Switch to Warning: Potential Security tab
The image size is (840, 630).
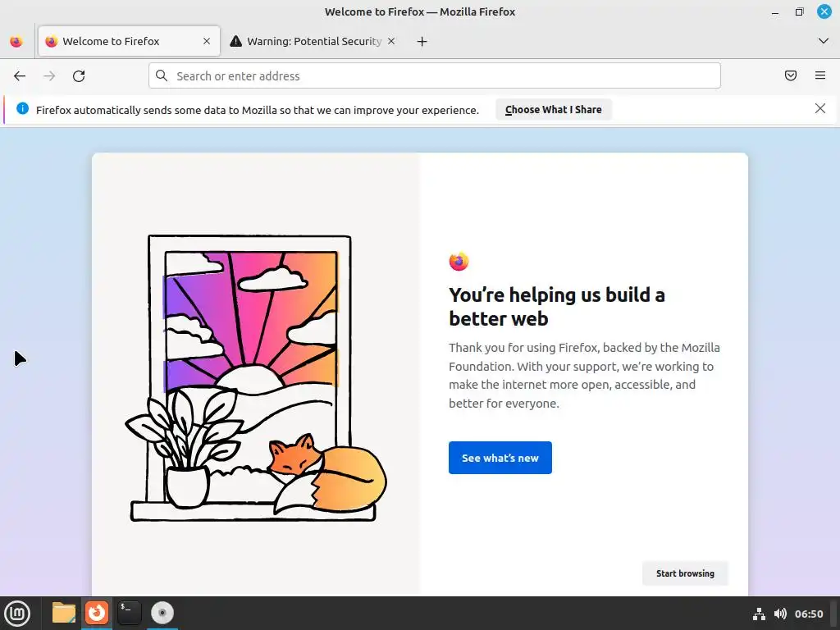[314, 41]
